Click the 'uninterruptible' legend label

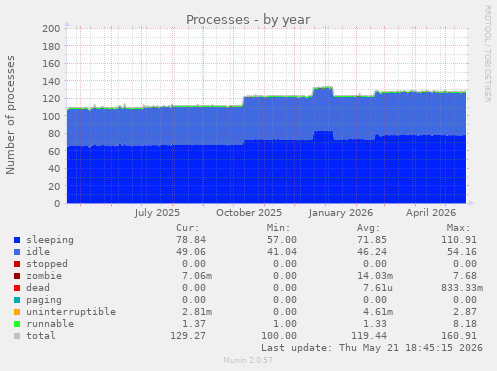71,312
